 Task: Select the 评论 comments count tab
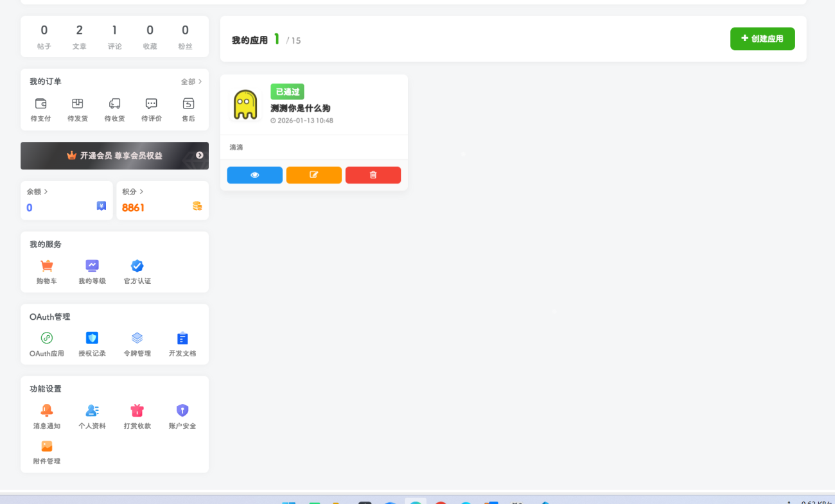pos(114,37)
